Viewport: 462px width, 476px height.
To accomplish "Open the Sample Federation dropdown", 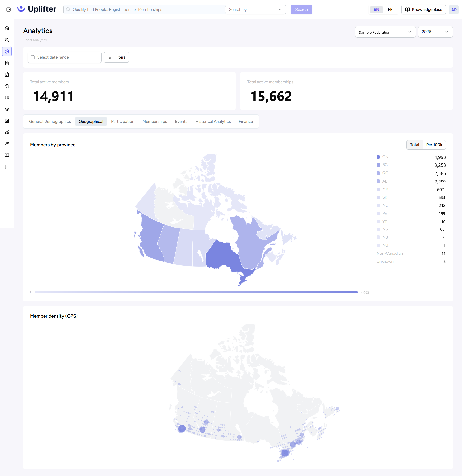I will [385, 32].
